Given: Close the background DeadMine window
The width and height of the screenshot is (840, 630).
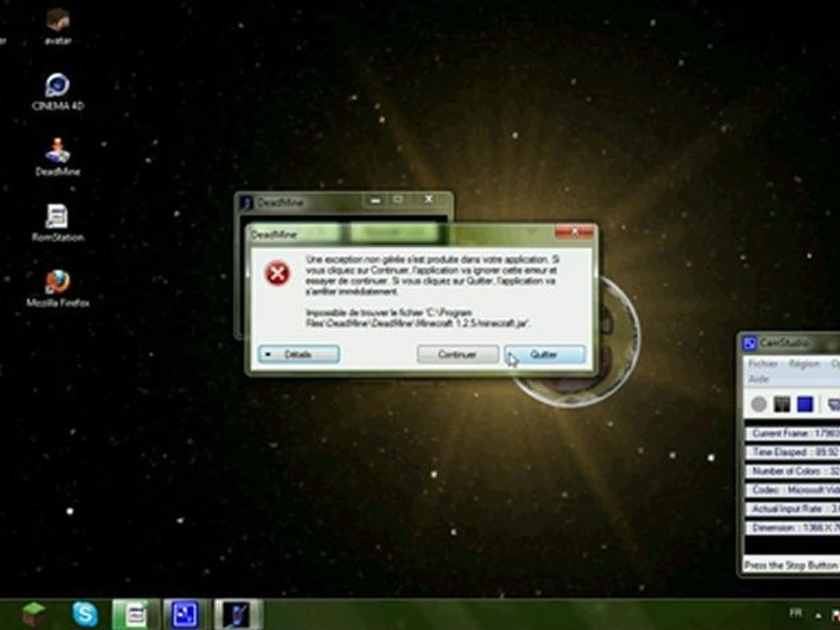Looking at the screenshot, I should [x=429, y=199].
